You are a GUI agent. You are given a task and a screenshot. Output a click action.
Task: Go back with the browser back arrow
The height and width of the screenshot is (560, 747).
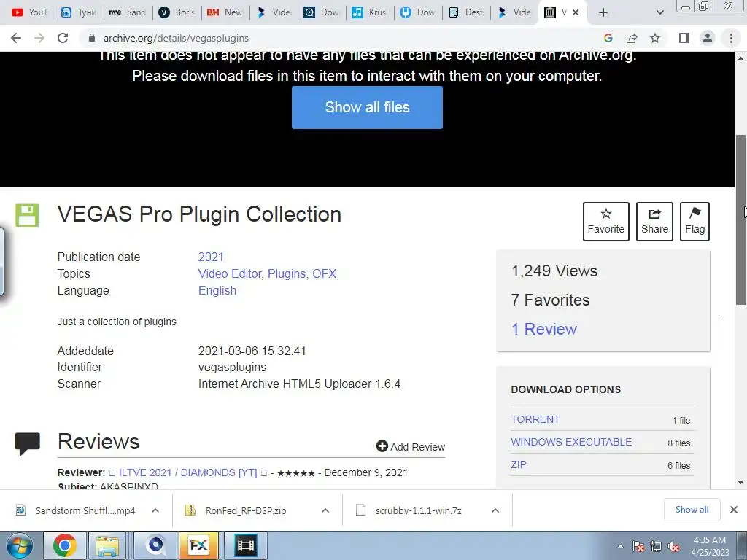[16, 38]
